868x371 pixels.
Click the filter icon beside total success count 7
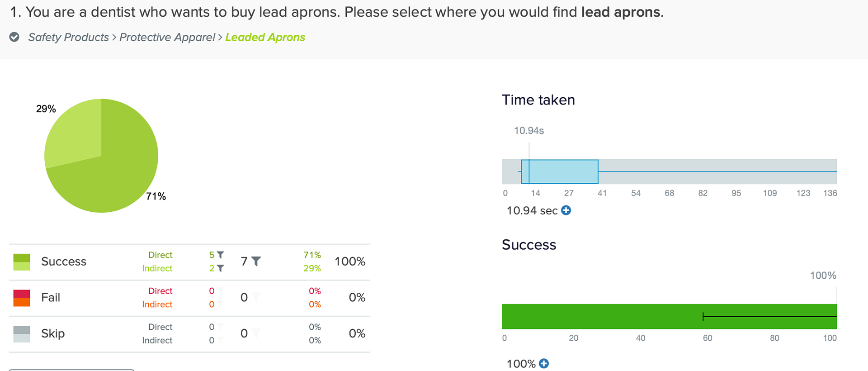point(256,262)
